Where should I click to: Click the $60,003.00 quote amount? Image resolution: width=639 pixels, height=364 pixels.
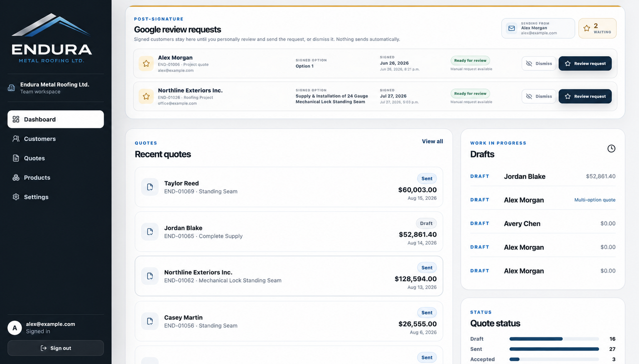tap(417, 190)
